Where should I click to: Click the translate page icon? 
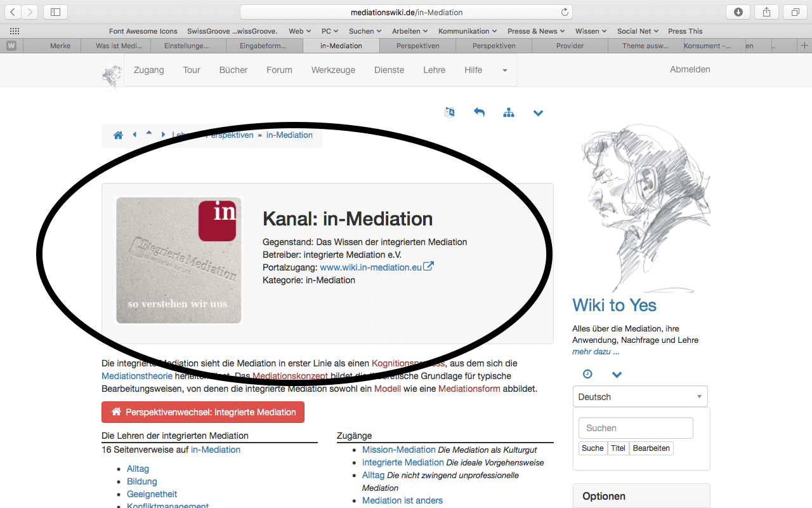point(450,112)
